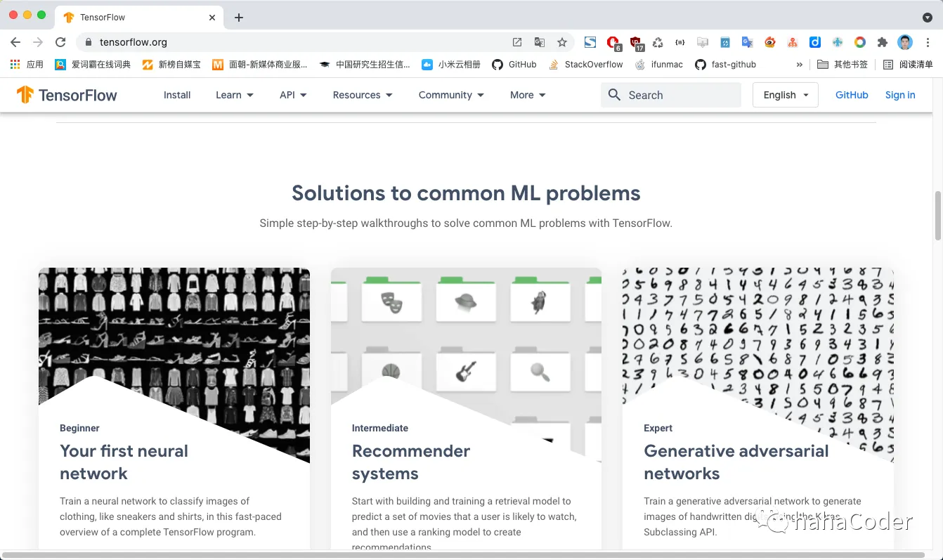Open the 中国研究生招生信 bookmark
The image size is (943, 560).
(x=365, y=64)
